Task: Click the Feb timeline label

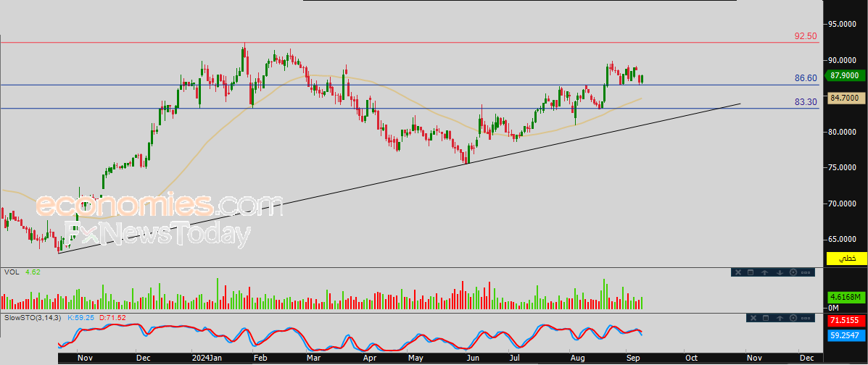Action: click(x=259, y=358)
